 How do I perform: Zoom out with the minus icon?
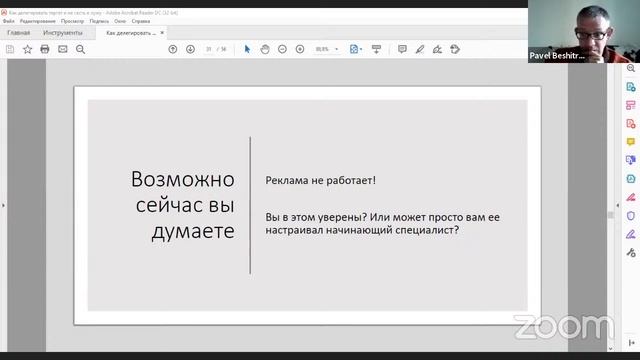[282, 49]
